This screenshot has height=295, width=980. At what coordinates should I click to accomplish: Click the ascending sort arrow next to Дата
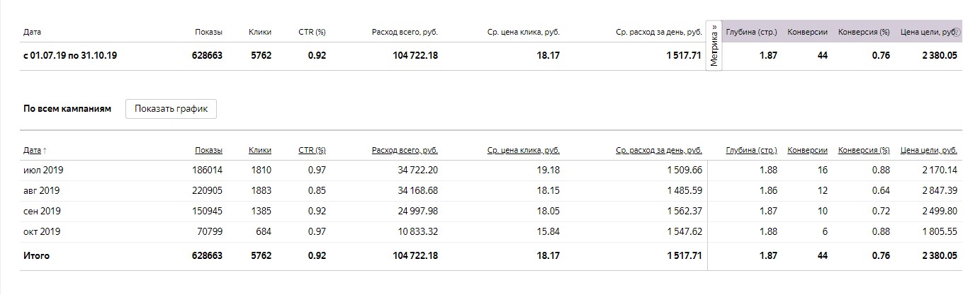point(45,151)
